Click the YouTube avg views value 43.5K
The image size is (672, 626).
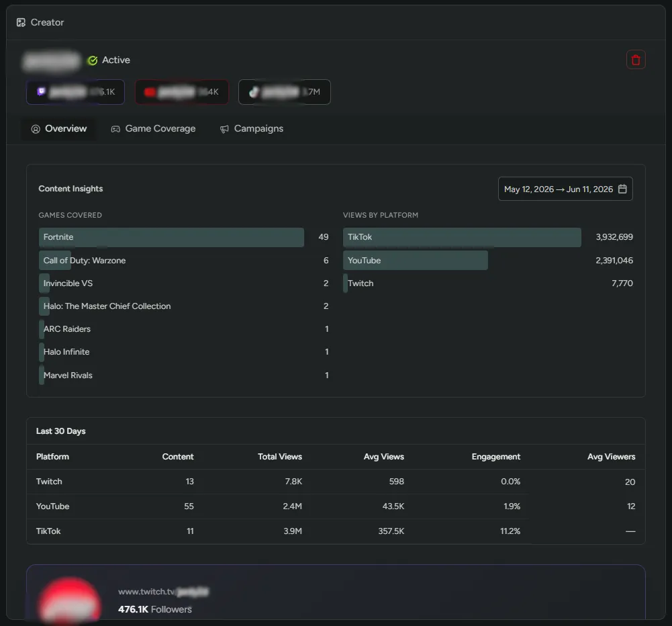click(393, 506)
